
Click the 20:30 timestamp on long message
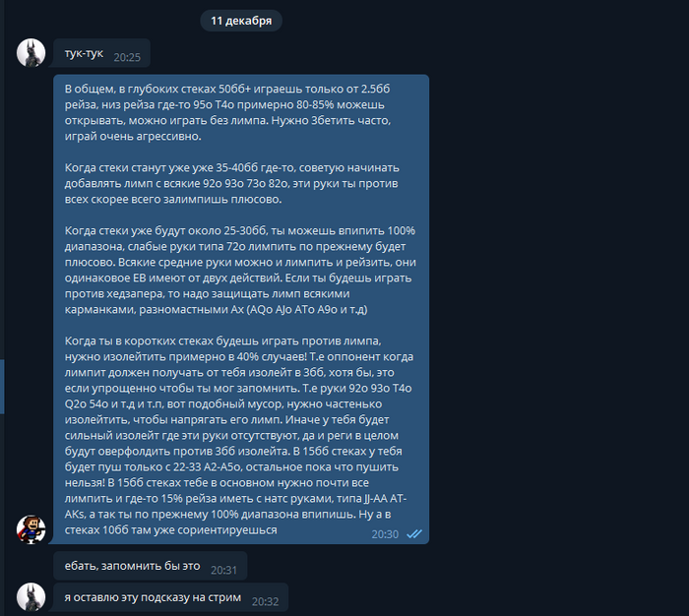coord(385,534)
